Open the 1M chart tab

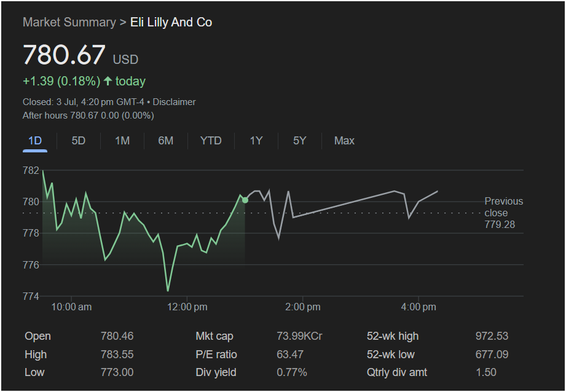(x=122, y=141)
